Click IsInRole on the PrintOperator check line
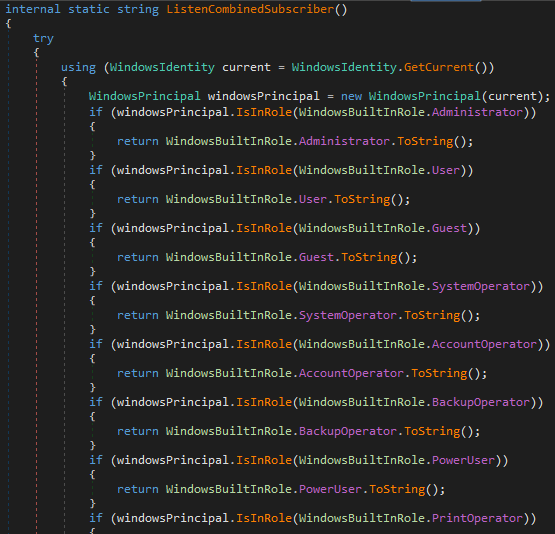 pyautogui.click(x=264, y=518)
